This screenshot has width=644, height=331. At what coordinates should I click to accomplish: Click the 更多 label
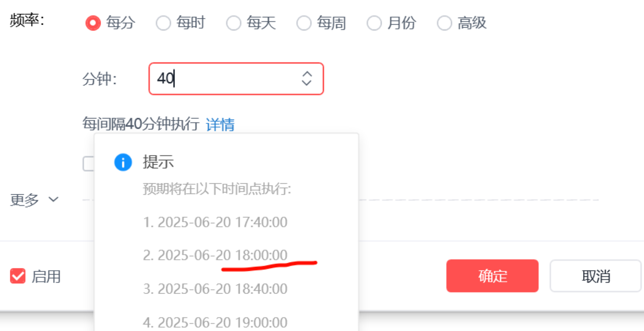[x=24, y=200]
